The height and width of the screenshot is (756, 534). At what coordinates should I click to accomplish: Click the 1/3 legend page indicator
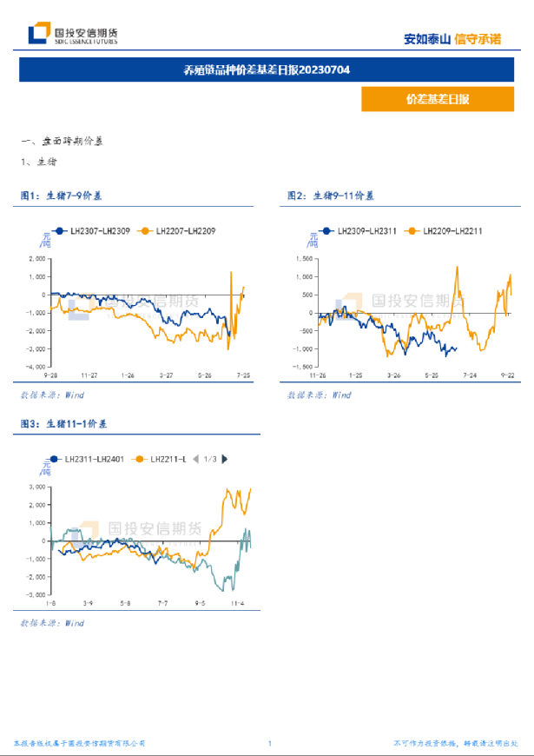(210, 459)
